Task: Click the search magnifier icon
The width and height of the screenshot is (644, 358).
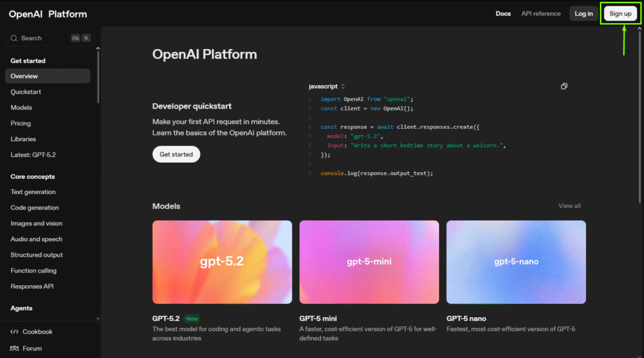Action: click(x=14, y=38)
